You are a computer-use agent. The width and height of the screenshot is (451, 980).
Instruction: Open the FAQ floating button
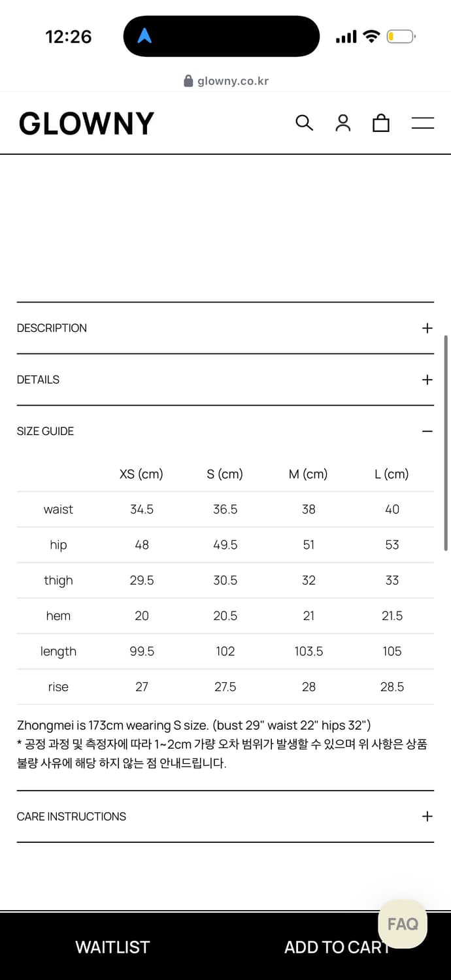(x=402, y=924)
